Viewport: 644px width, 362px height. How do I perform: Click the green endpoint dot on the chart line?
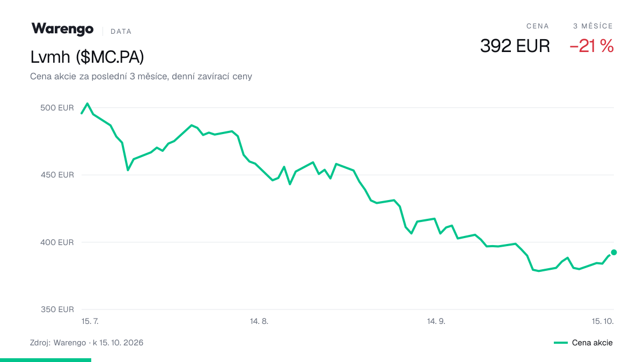tap(614, 252)
